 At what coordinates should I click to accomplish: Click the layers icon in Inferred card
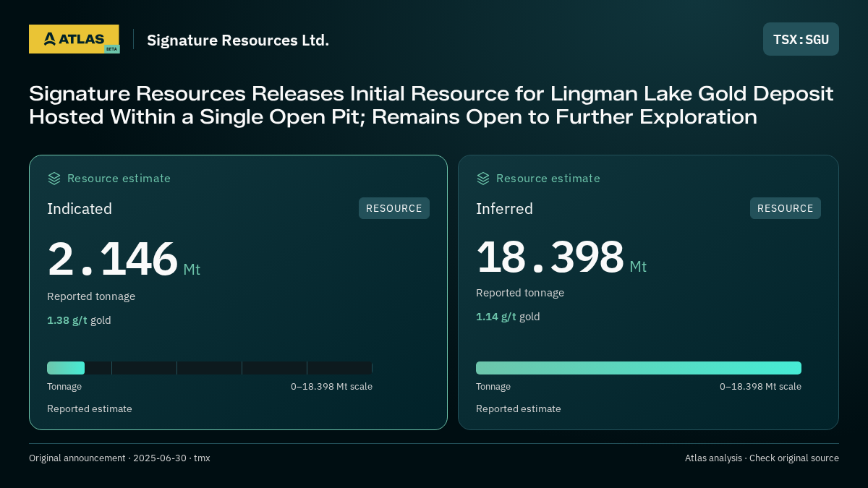click(x=483, y=179)
